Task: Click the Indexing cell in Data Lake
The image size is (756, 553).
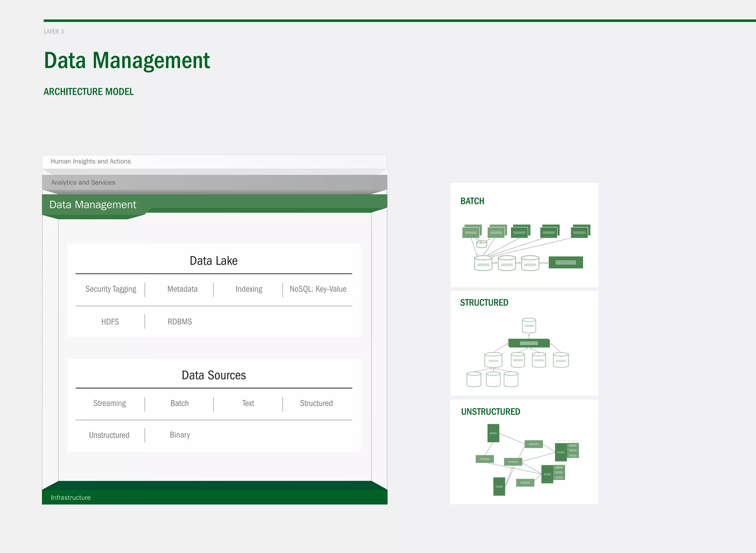Action: coord(249,289)
